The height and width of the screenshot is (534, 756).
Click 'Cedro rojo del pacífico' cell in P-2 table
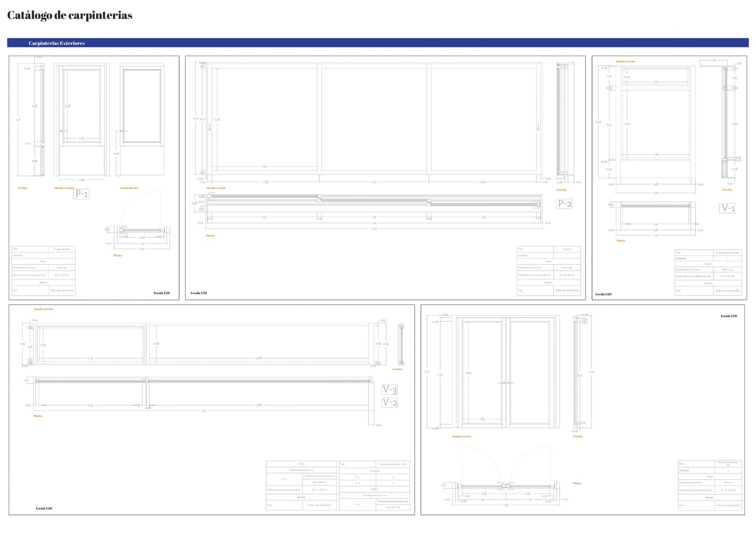tap(567, 290)
